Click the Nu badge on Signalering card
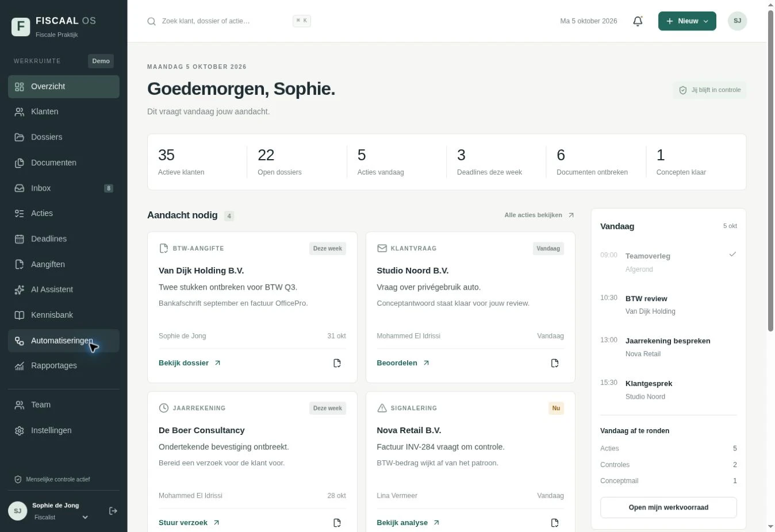 click(556, 408)
